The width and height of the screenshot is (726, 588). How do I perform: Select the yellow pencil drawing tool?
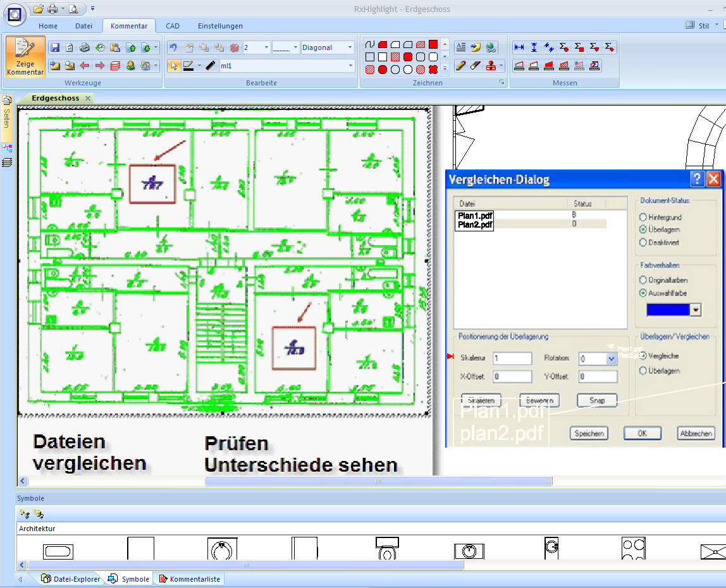point(460,66)
